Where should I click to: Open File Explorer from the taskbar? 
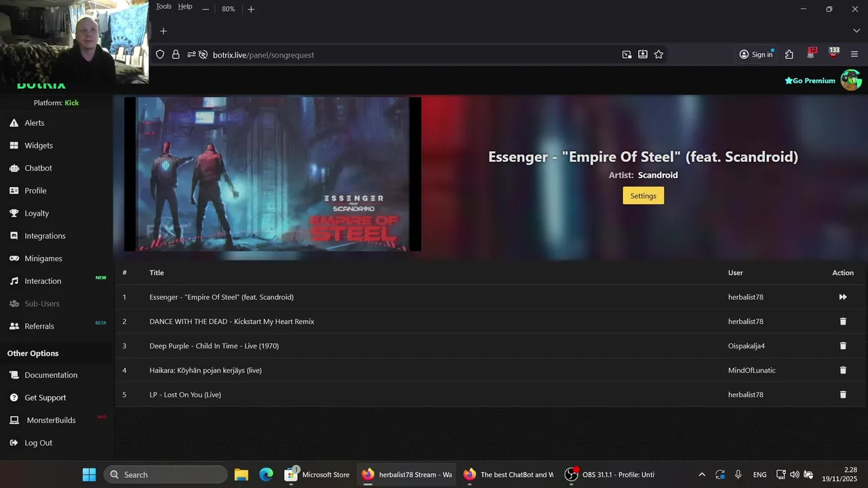coord(241,474)
